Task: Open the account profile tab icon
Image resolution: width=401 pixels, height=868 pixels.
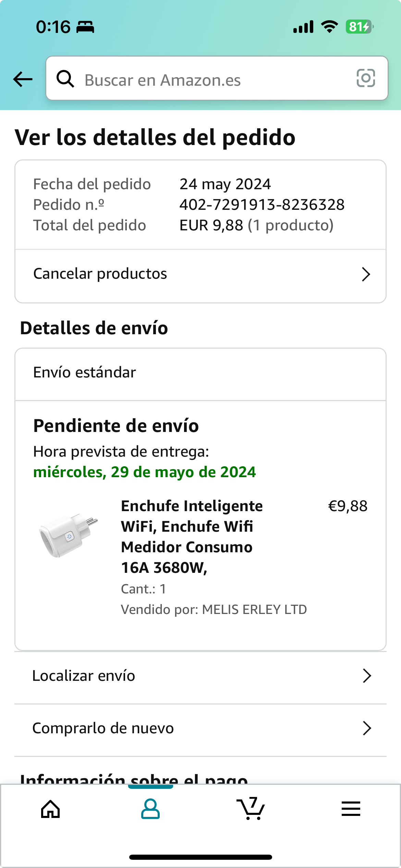Action: click(x=150, y=809)
